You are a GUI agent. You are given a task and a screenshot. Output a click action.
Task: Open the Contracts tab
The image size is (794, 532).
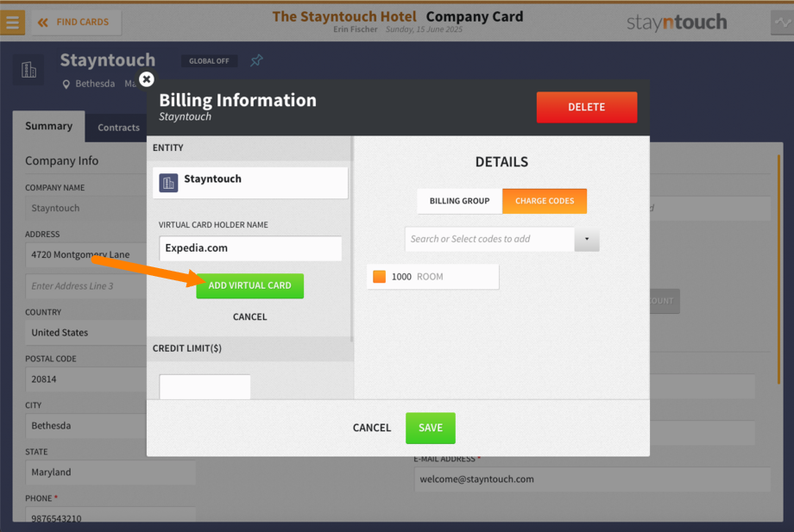(118, 128)
